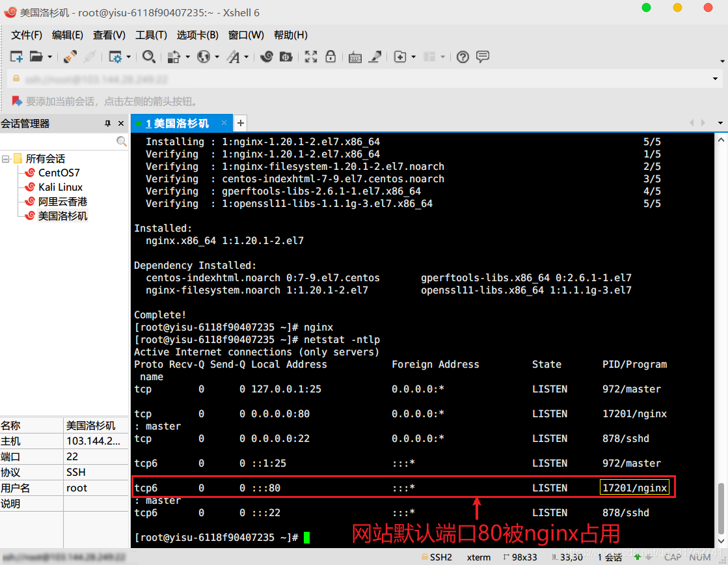Collapse the 所有会话 tree node
This screenshot has width=728, height=565.
pyautogui.click(x=6, y=159)
